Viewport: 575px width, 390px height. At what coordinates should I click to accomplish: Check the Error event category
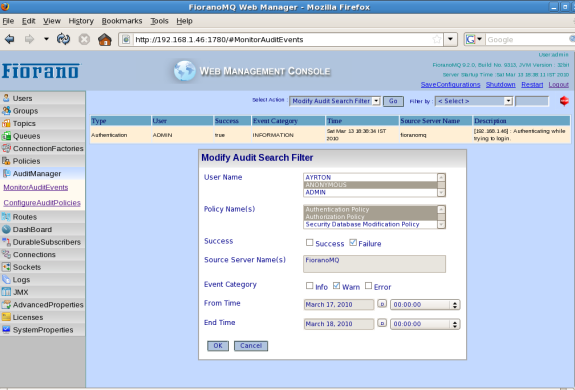click(x=368, y=286)
